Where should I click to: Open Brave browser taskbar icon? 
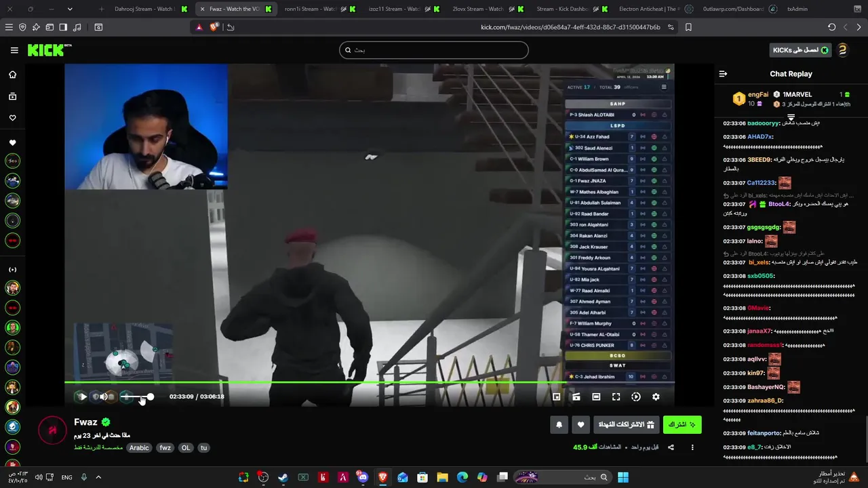coord(382,477)
